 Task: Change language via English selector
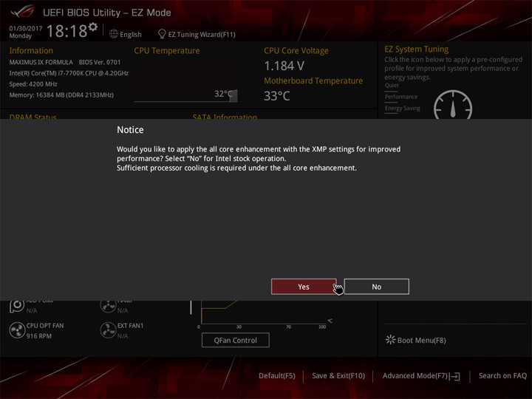pos(126,34)
